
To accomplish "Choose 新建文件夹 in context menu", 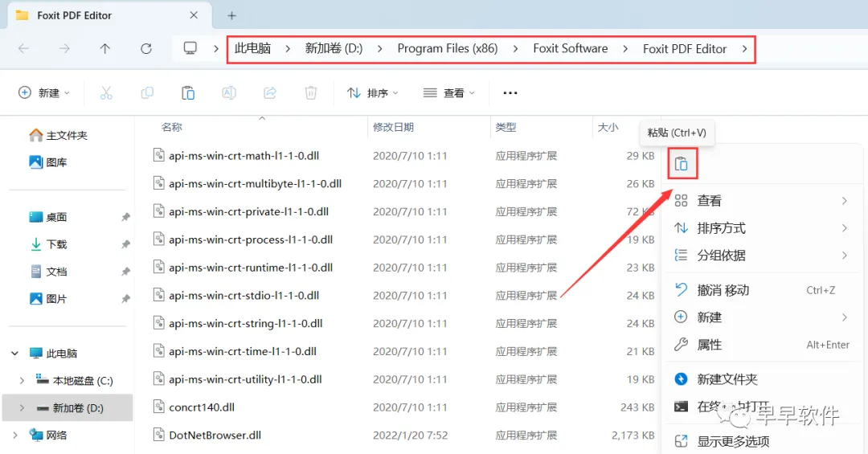I will tap(761, 379).
